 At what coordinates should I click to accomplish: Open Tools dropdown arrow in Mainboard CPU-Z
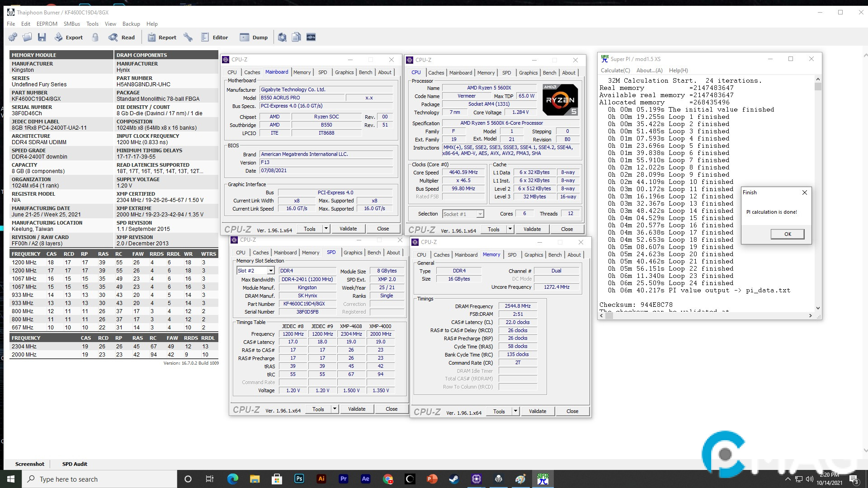pos(326,229)
